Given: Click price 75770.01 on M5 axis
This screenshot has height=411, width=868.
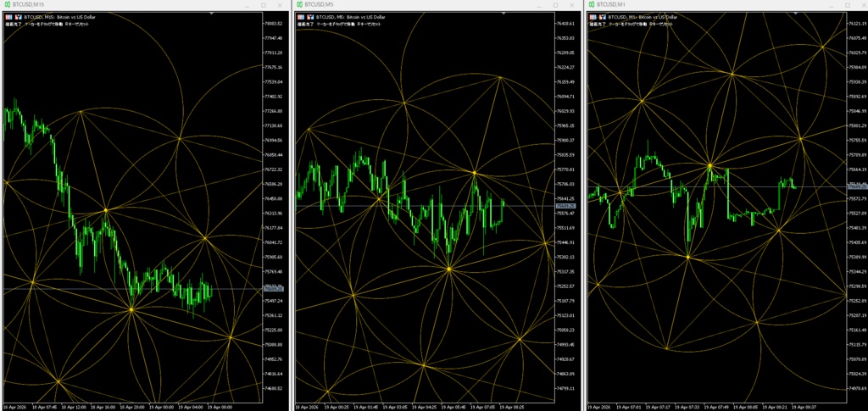Looking at the screenshot, I should [566, 169].
